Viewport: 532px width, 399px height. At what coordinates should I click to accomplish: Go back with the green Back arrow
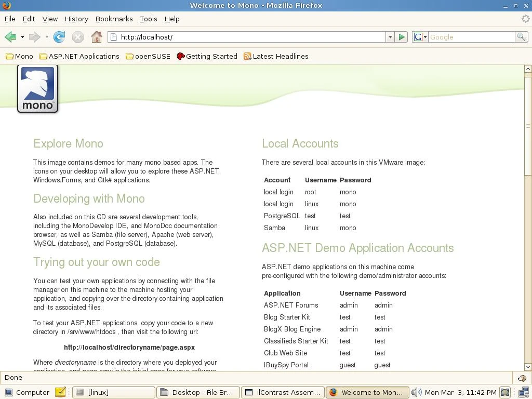point(10,37)
